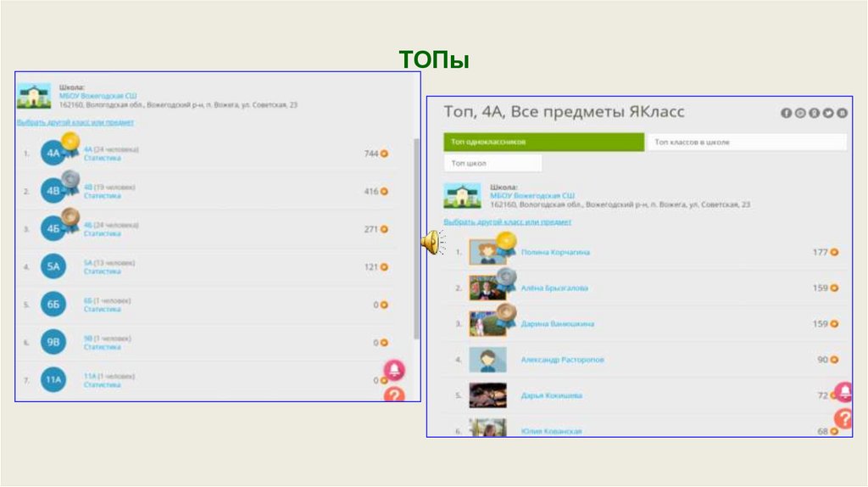Viewport: 868px width, 487px height.
Task: Open the Топ одноклассников tab
Action: [x=544, y=142]
